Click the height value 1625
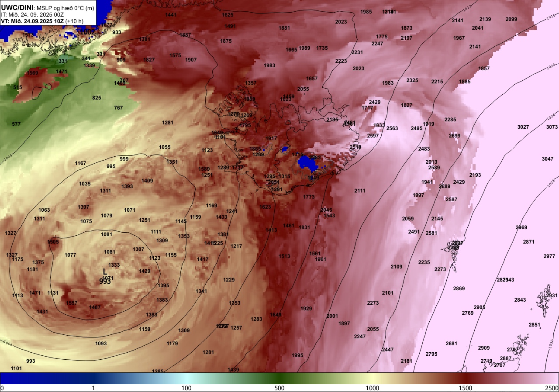Image resolution: width=559 pixels, height=392 pixels. tap(228, 15)
